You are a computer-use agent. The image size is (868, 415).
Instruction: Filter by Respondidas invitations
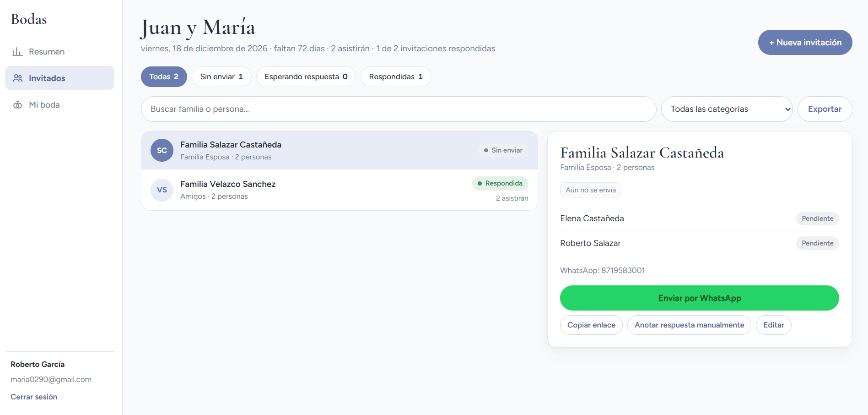(x=396, y=77)
